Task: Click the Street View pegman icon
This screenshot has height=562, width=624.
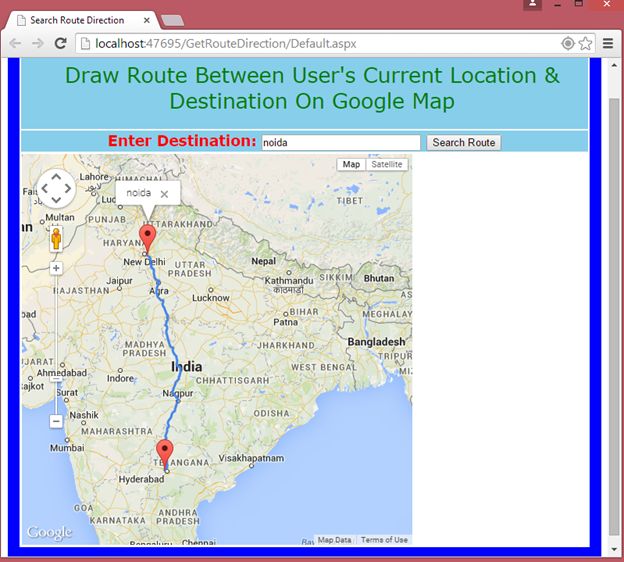Action: point(56,239)
